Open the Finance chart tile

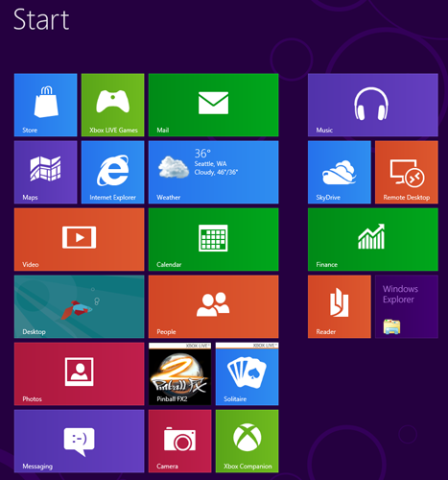(373, 239)
